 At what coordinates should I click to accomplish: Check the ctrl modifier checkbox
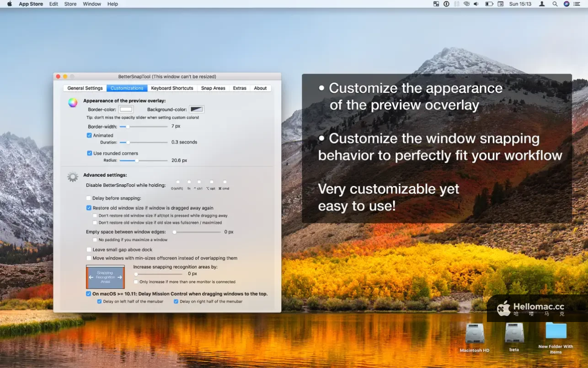pos(199,182)
